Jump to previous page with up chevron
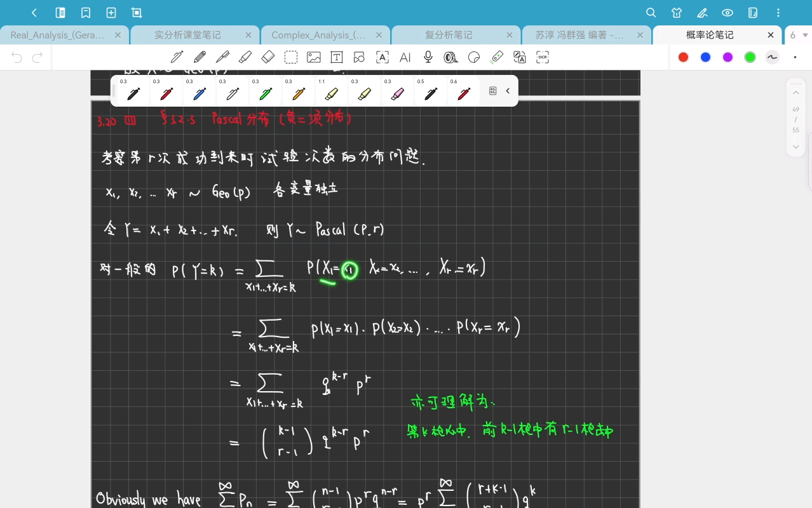 (x=795, y=93)
